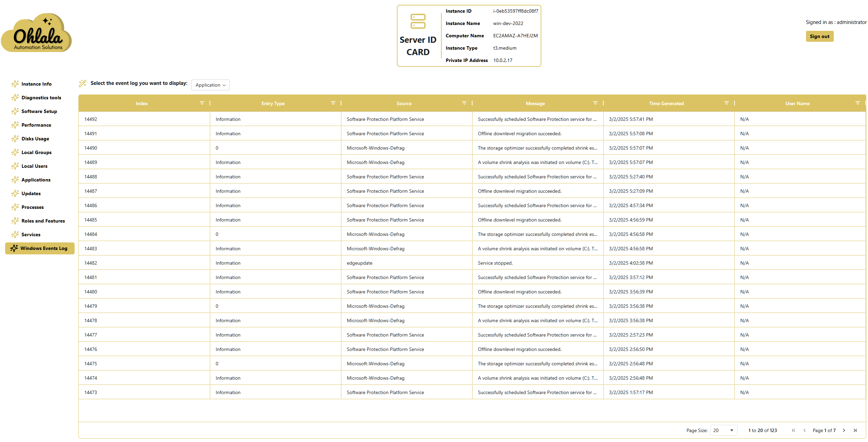The image size is (868, 442).
Task: Sort by the Message column header
Action: 535,103
